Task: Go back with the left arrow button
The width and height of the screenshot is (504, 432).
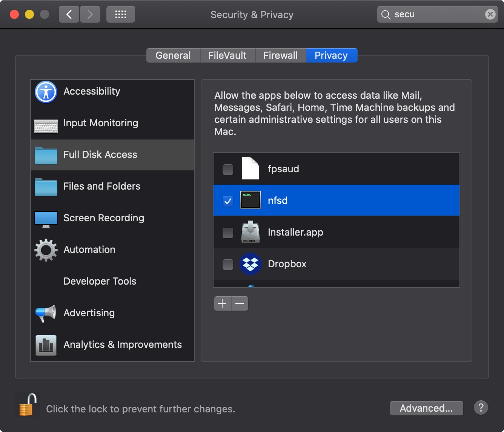Action: click(x=69, y=14)
